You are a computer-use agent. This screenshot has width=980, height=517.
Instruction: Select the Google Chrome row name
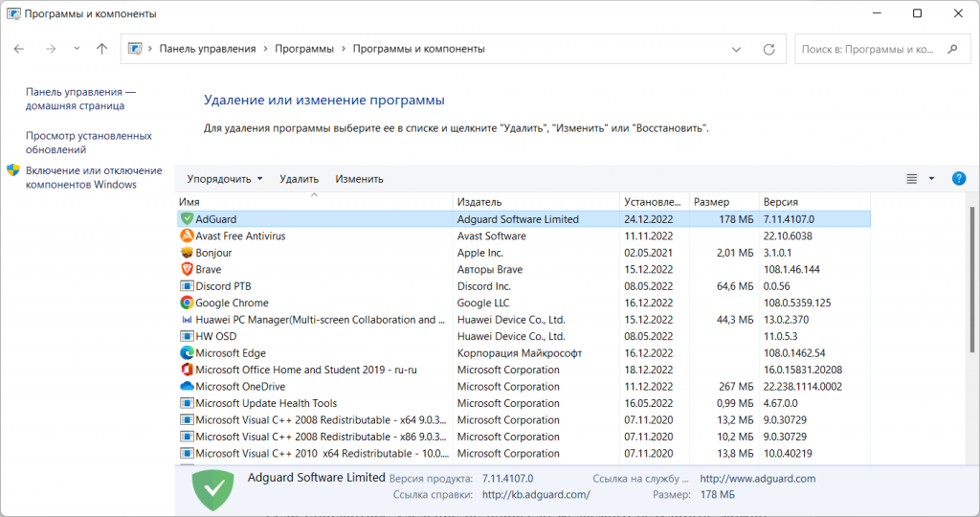pos(232,303)
